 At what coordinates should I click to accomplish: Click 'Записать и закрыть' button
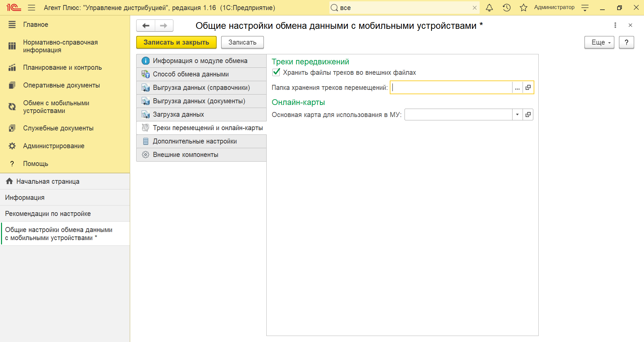[176, 43]
